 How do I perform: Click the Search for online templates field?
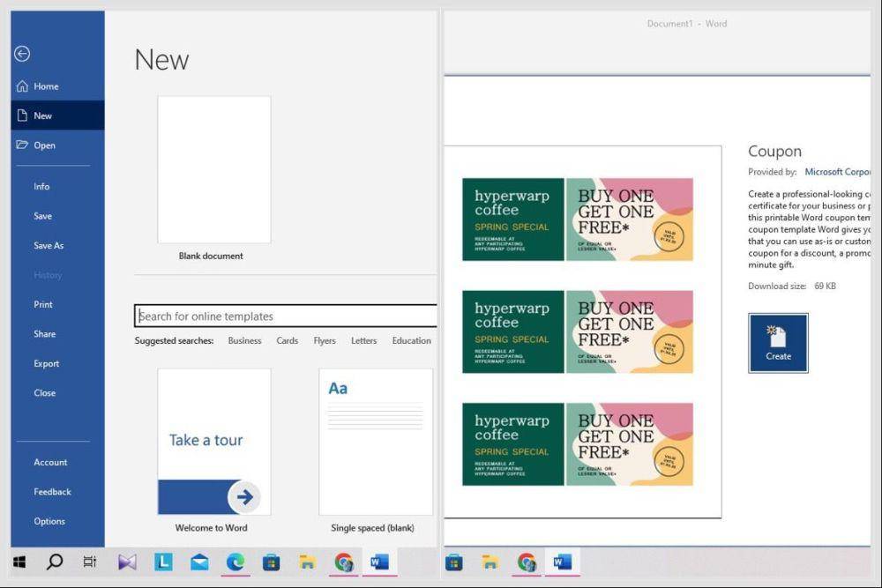[286, 316]
